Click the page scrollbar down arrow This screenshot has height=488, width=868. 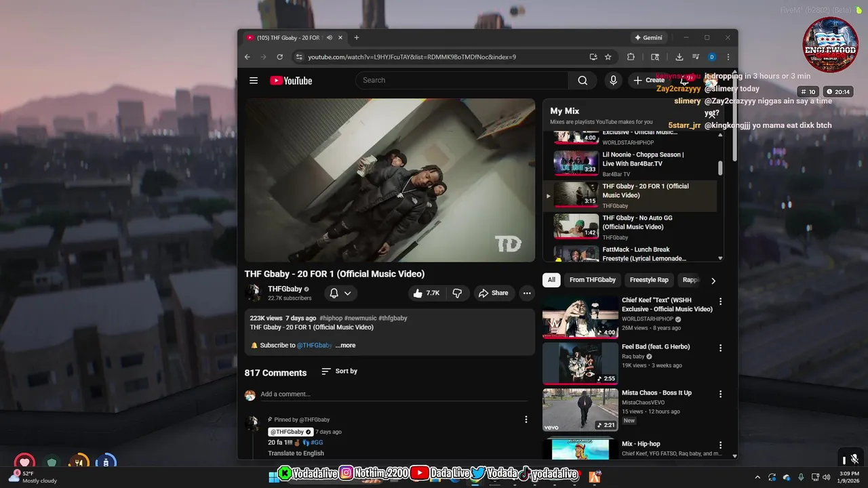click(x=734, y=456)
